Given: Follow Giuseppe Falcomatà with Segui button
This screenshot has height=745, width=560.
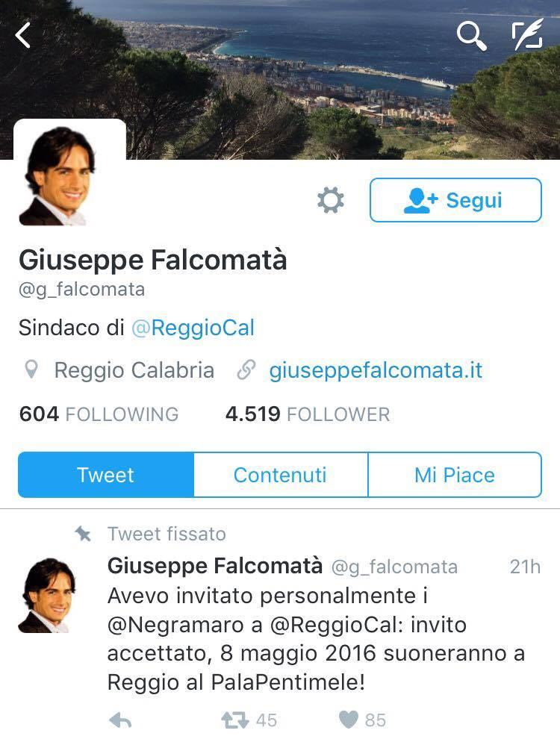Looking at the screenshot, I should pos(455,200).
